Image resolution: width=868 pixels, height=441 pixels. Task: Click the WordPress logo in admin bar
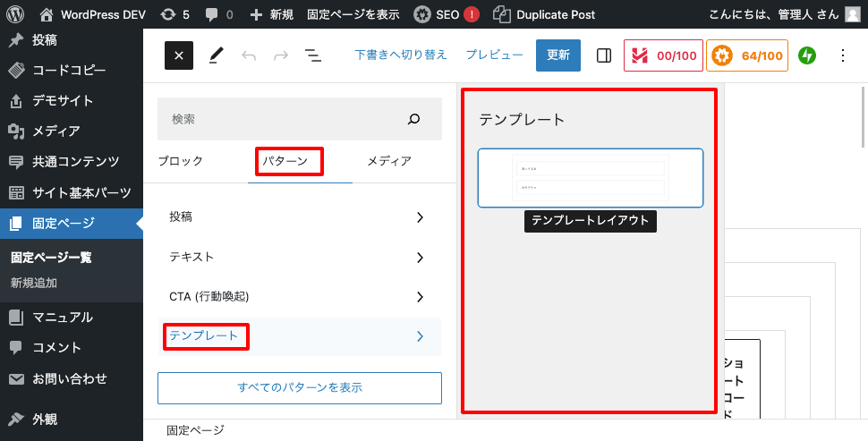[14, 14]
